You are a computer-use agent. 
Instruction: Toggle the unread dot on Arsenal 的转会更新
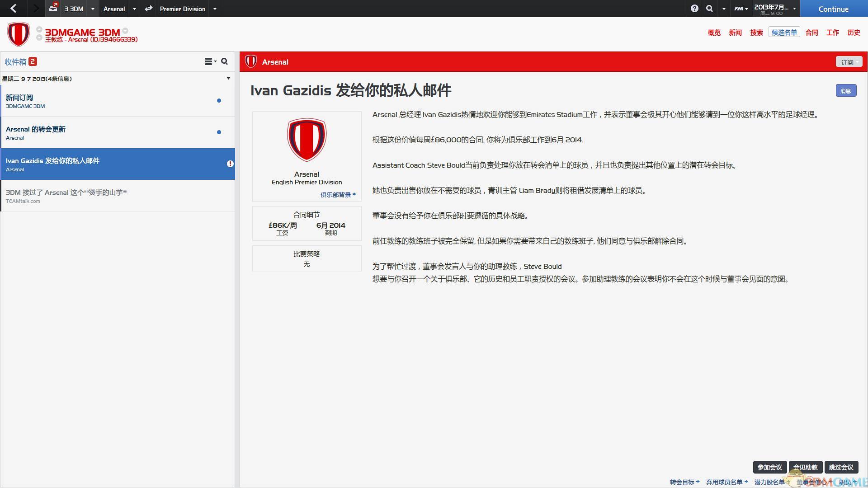[x=219, y=132]
